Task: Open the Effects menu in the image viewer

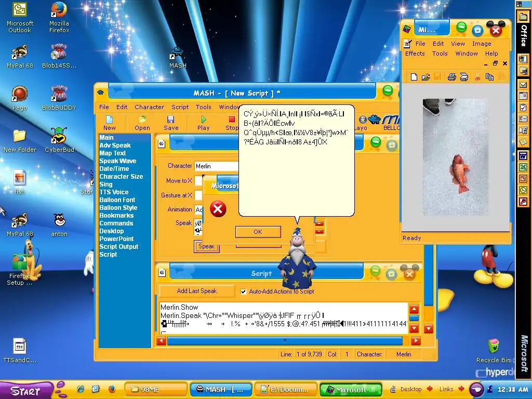Action: [415, 54]
